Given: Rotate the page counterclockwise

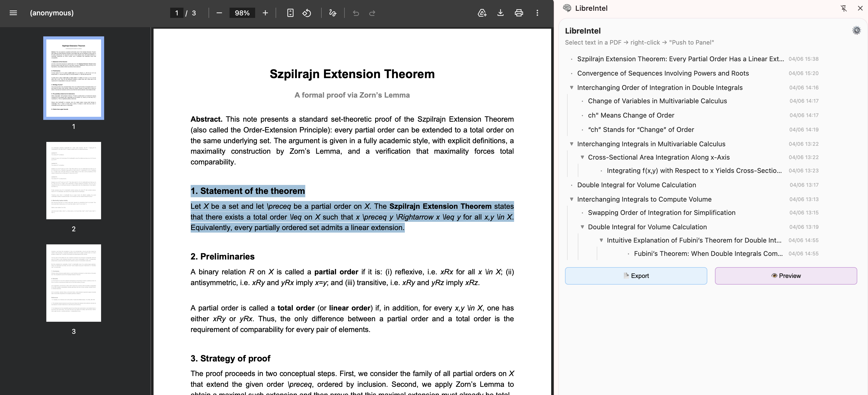Looking at the screenshot, I should click(307, 13).
